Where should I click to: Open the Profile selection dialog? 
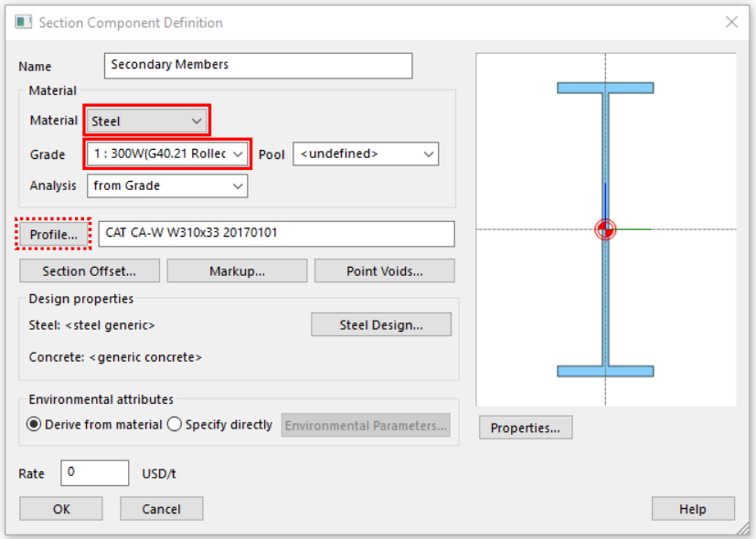[52, 234]
